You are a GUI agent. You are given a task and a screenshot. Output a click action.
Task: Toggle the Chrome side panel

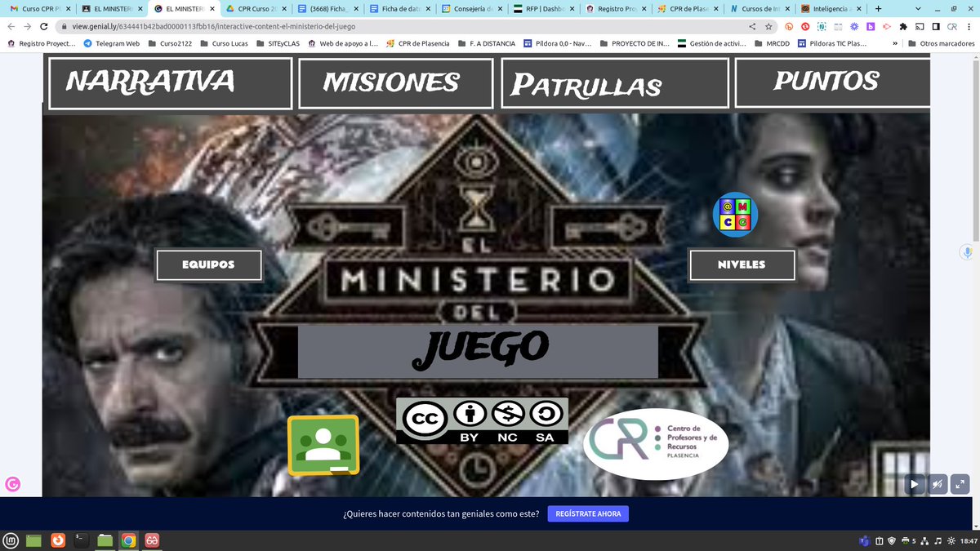pyautogui.click(x=936, y=26)
